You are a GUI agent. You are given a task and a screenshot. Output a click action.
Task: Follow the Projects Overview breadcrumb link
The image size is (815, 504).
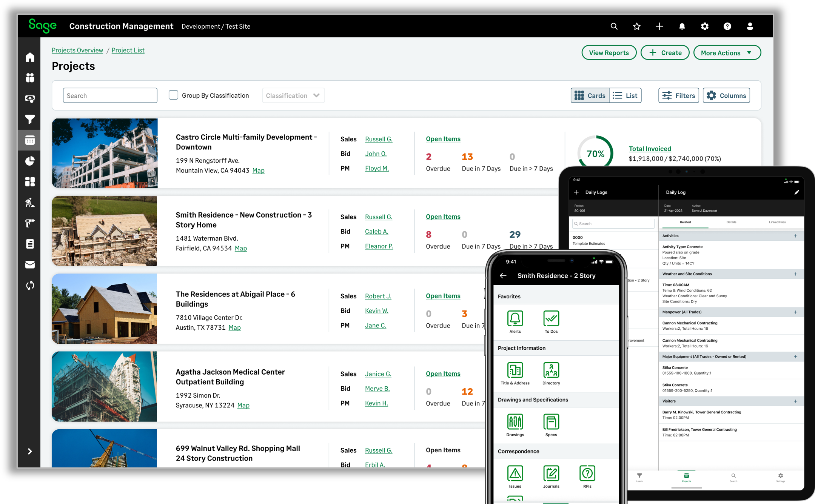(77, 50)
